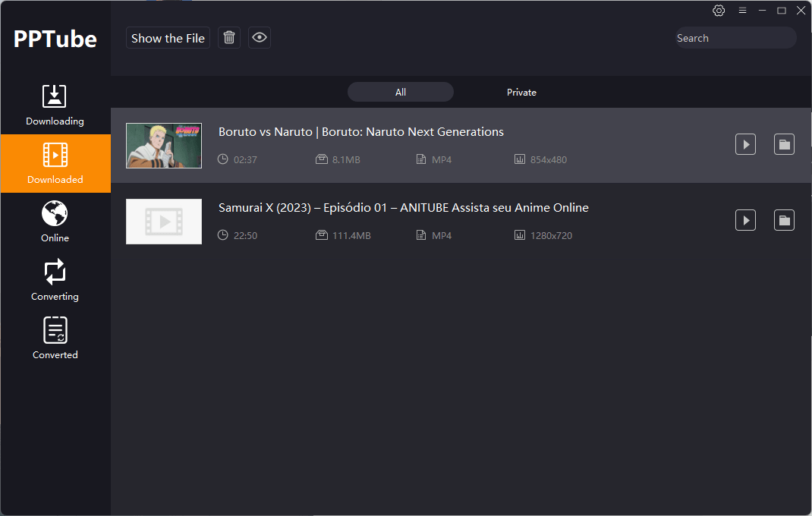Image resolution: width=812 pixels, height=516 pixels.
Task: Toggle the eye visibility icon on toolbar
Action: [x=259, y=37]
